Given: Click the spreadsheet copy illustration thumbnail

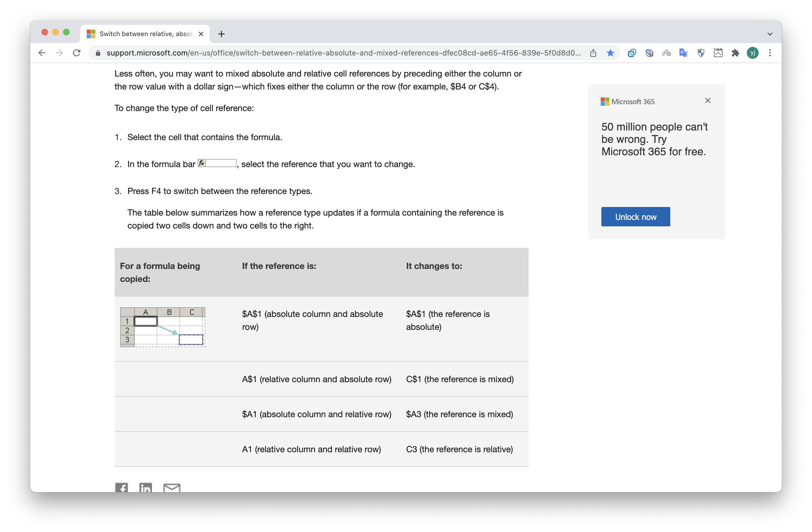Looking at the screenshot, I should click(162, 327).
